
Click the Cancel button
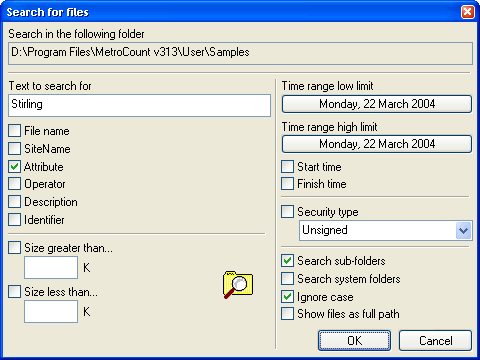[435, 341]
